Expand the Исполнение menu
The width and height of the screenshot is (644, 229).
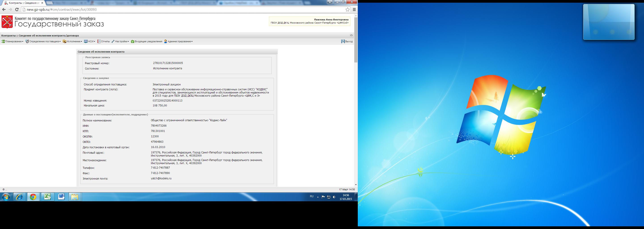point(72,42)
